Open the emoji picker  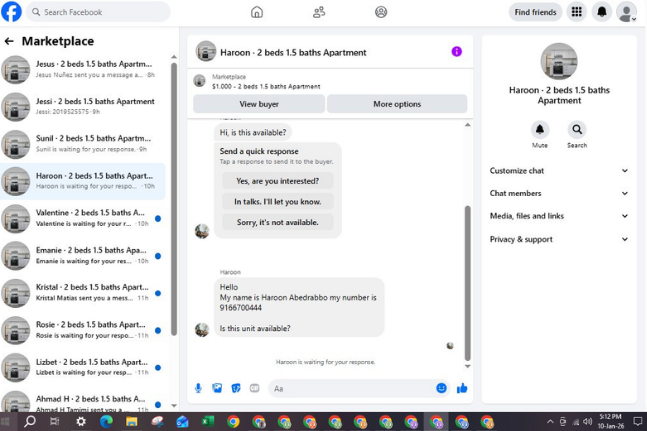441,388
